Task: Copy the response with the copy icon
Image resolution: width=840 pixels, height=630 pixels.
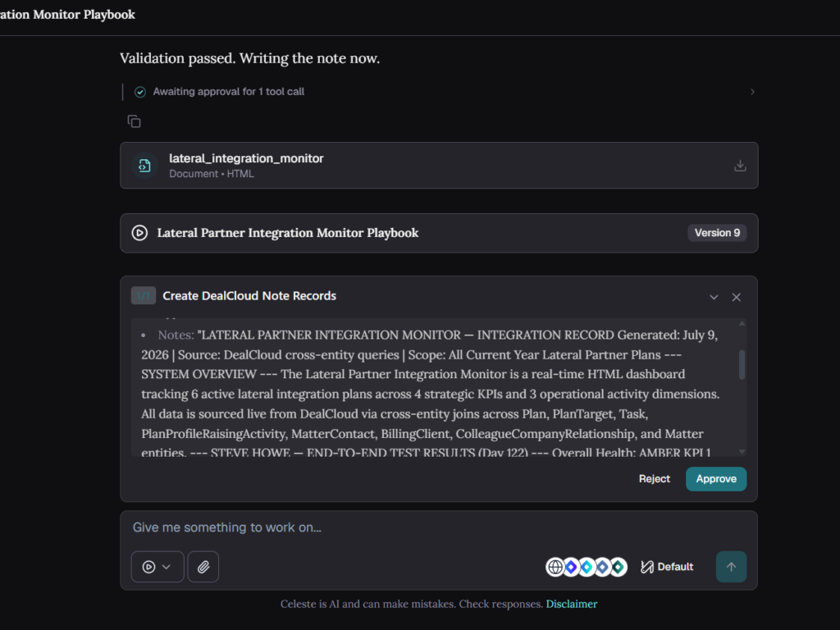Action: pos(134,121)
